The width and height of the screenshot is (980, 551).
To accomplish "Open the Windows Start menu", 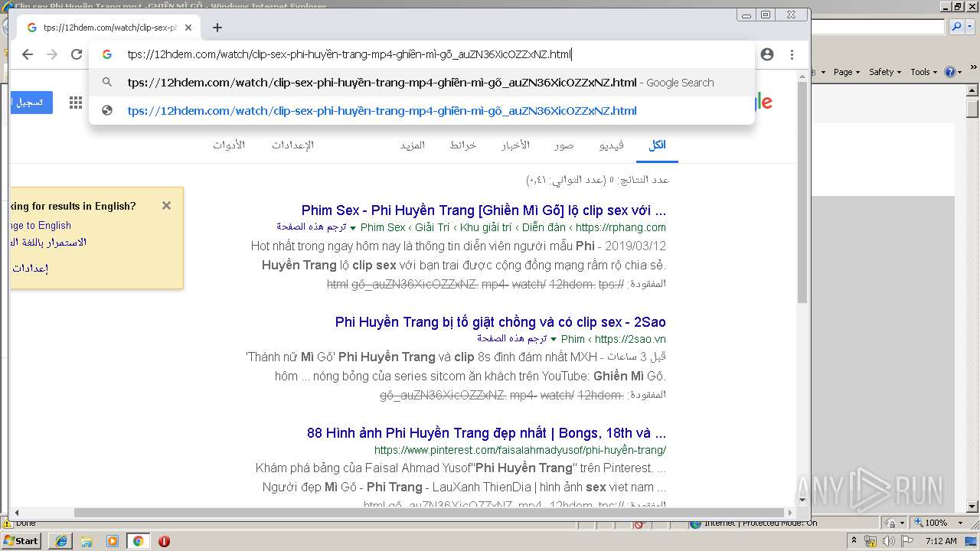I will [21, 540].
